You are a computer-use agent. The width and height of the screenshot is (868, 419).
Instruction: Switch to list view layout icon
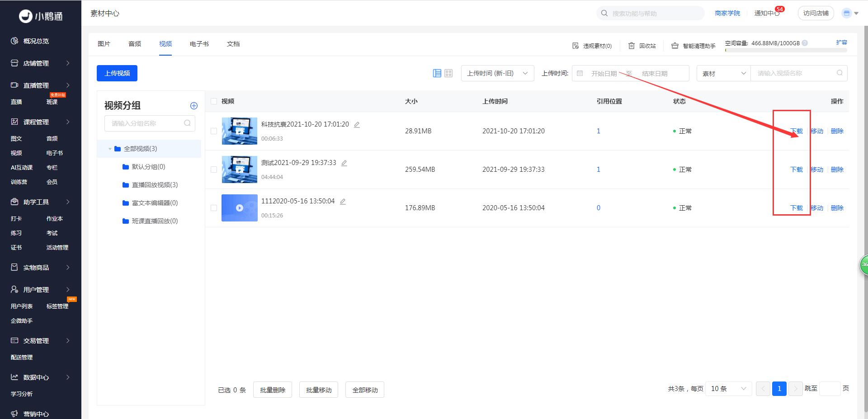pyautogui.click(x=437, y=73)
